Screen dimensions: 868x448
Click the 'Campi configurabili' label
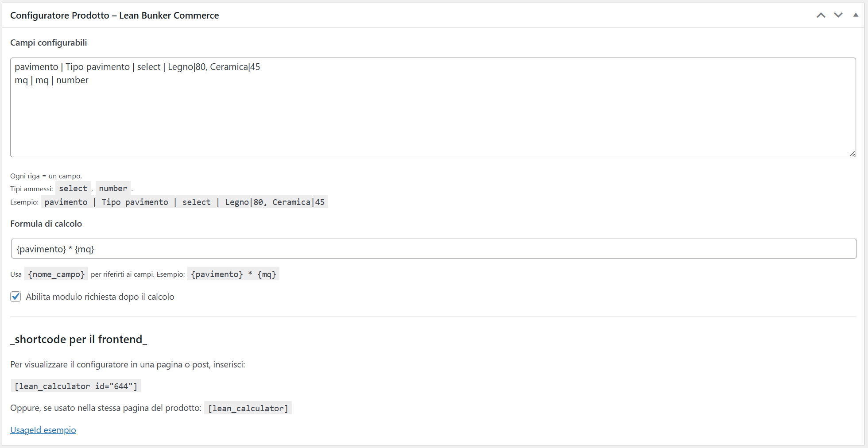click(x=49, y=42)
